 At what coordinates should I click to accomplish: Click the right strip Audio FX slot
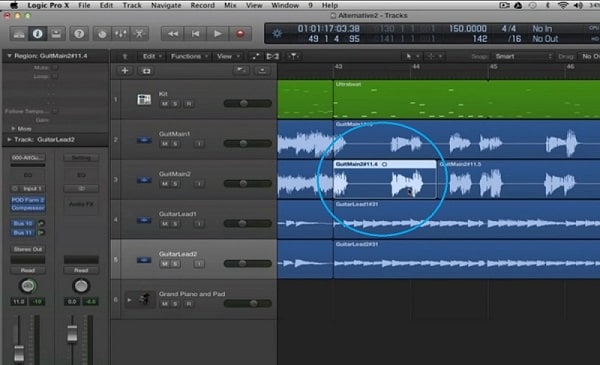[81, 204]
